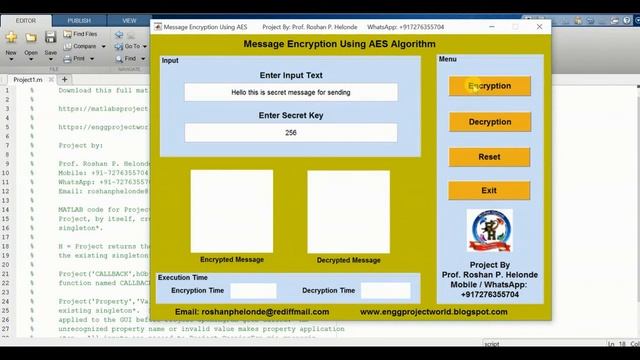Click the Open folder icon
The image size is (640, 360).
coord(31,38)
